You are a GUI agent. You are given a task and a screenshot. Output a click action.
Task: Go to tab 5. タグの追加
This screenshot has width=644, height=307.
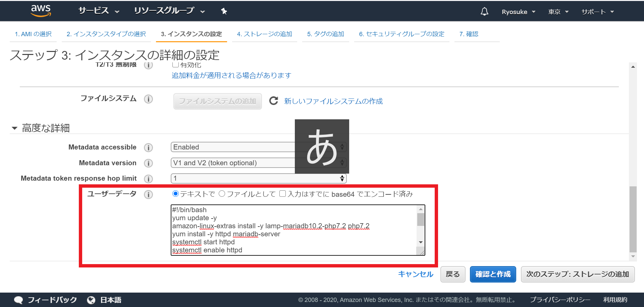pos(326,34)
